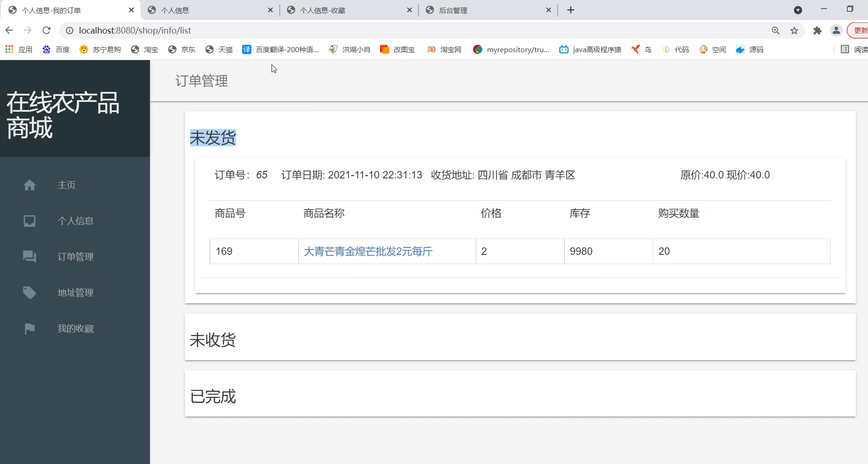Open the zoom magnifier icon in address bar

[775, 30]
